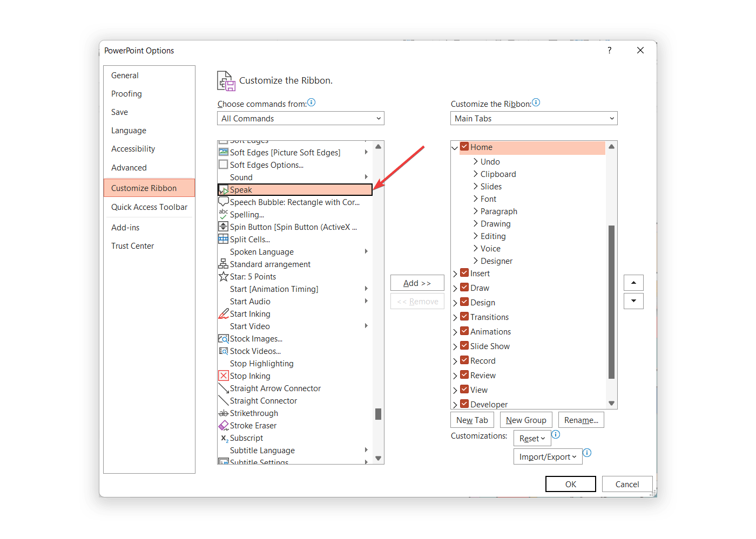Toggle the Developer tab checkbox
756x539 pixels.
[464, 404]
